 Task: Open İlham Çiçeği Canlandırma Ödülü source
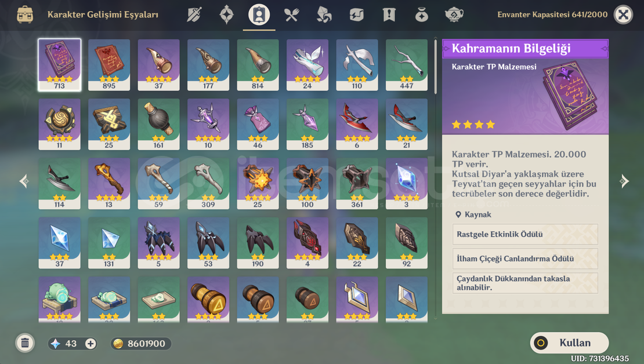coord(525,259)
